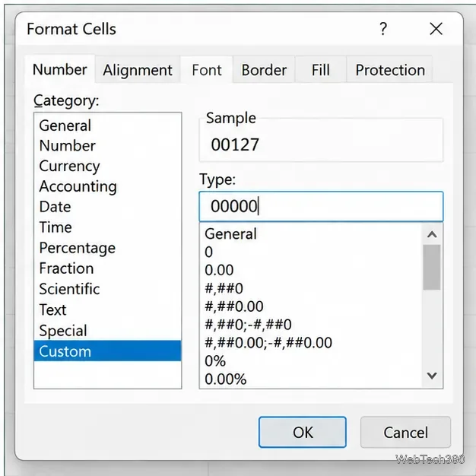Go to the Protection tab
Viewport: 476px width, 476px height.
[390, 70]
